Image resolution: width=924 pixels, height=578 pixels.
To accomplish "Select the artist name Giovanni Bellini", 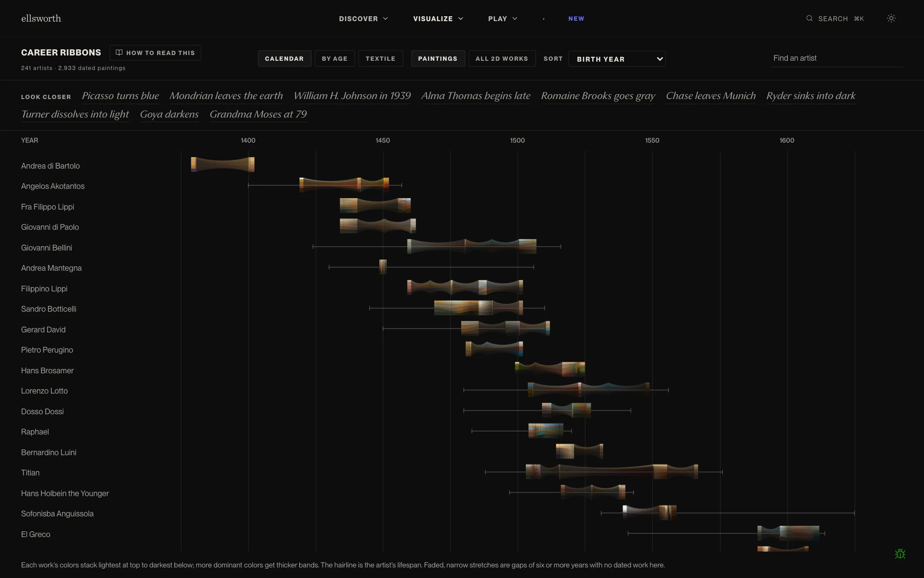I will pyautogui.click(x=47, y=248).
